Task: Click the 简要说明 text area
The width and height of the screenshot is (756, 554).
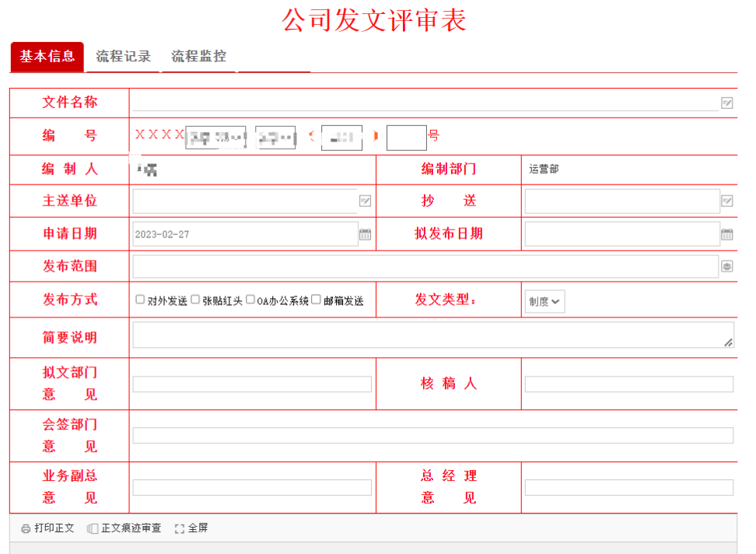Action: click(433, 335)
